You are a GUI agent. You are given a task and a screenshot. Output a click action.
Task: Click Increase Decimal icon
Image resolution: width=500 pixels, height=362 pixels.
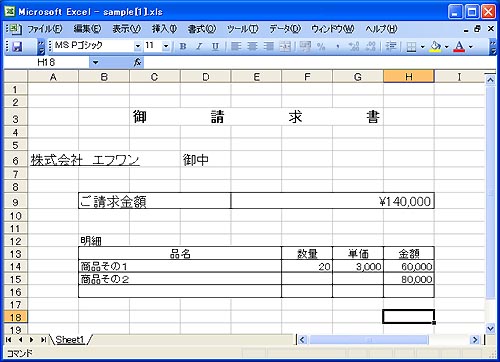(354, 46)
